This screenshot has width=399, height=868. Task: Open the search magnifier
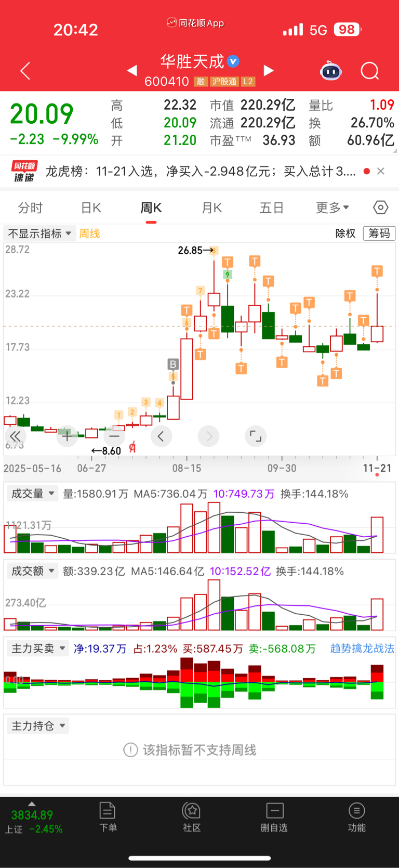[x=370, y=71]
